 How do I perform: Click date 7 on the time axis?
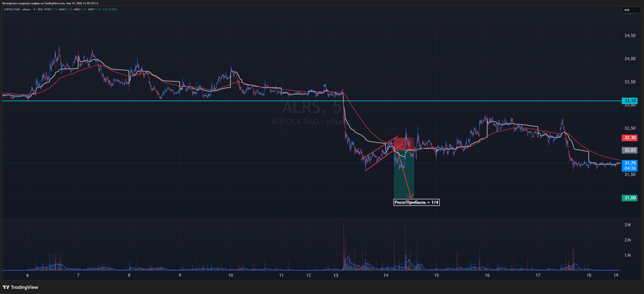pyautogui.click(x=78, y=275)
